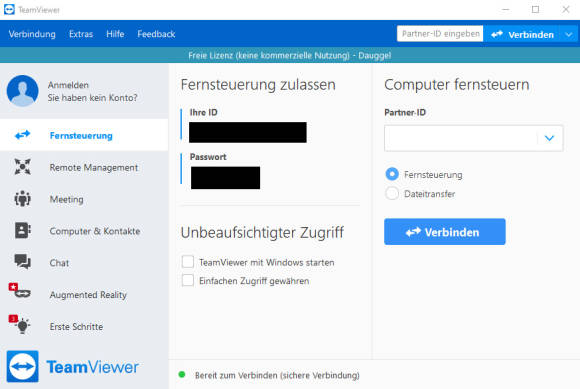The image size is (580, 389).
Task: Click the redacted Ihre ID value
Action: (248, 132)
